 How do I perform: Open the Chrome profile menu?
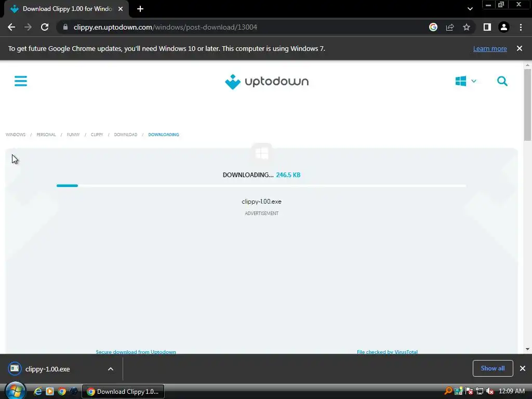[x=503, y=27]
